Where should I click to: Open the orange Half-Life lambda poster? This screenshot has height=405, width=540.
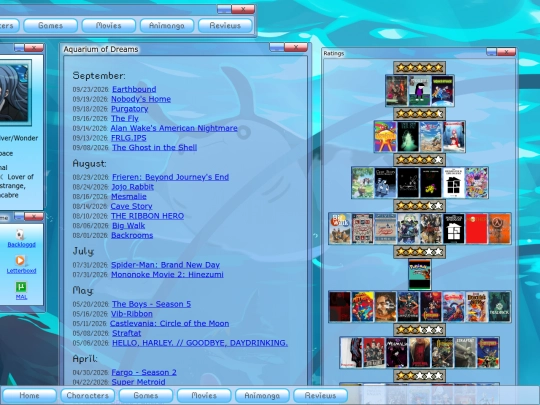click(499, 229)
